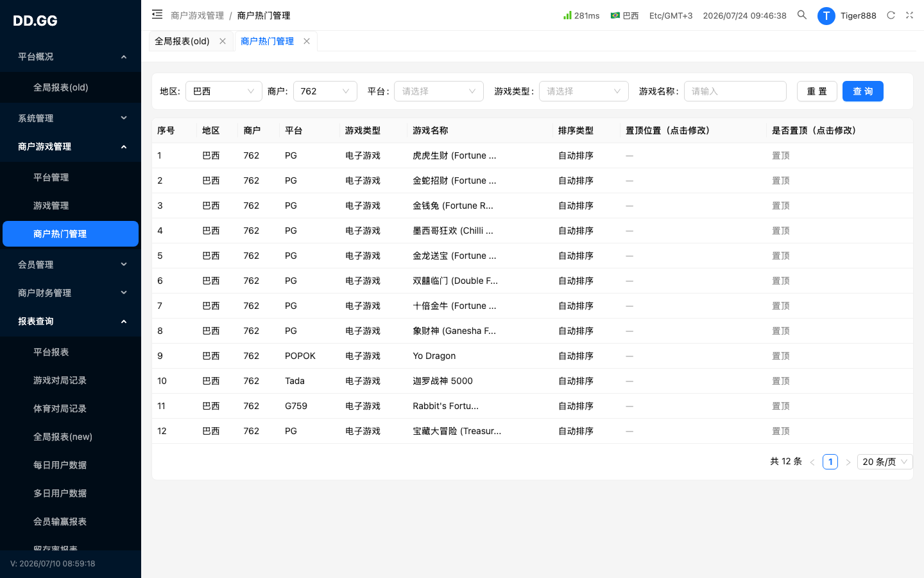Image resolution: width=924 pixels, height=578 pixels.
Task: Collapse the 报表查询 sidebar group
Action: [71, 321]
